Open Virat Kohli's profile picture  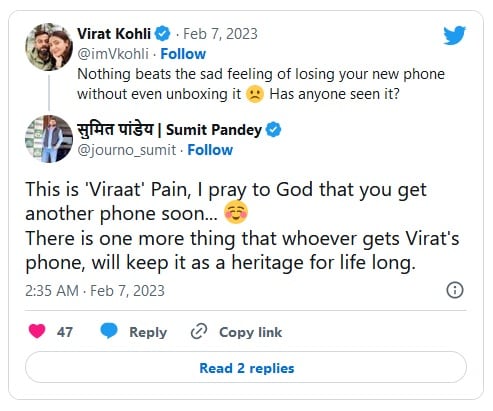click(49, 47)
